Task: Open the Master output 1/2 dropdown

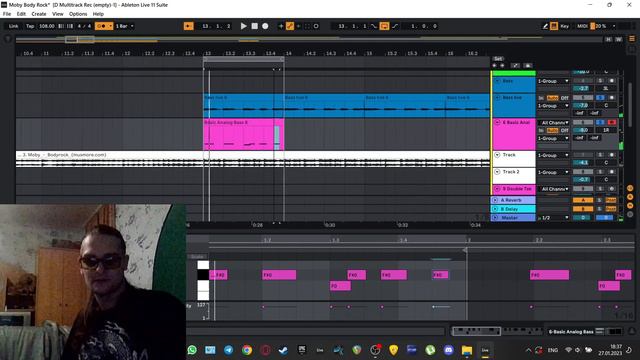Action: pos(553,218)
